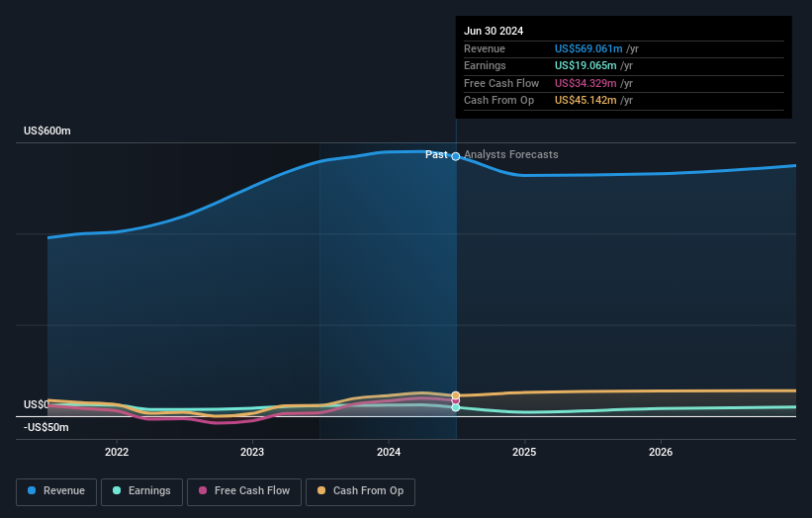Click the teal Earnings data point marker

coord(456,407)
